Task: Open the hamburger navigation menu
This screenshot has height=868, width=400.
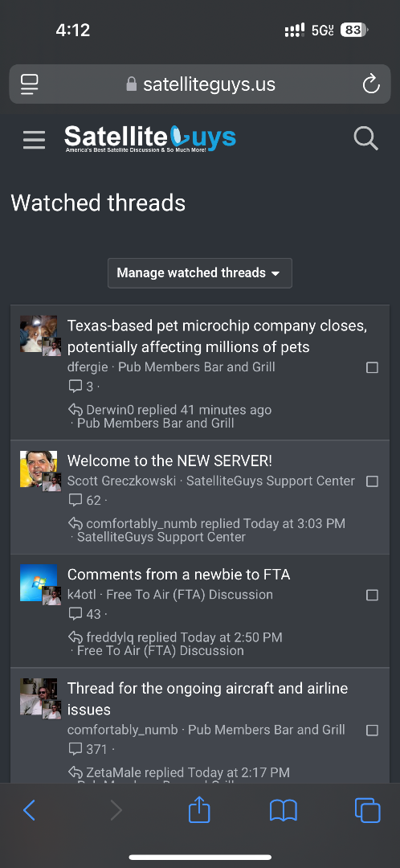Action: (34, 140)
